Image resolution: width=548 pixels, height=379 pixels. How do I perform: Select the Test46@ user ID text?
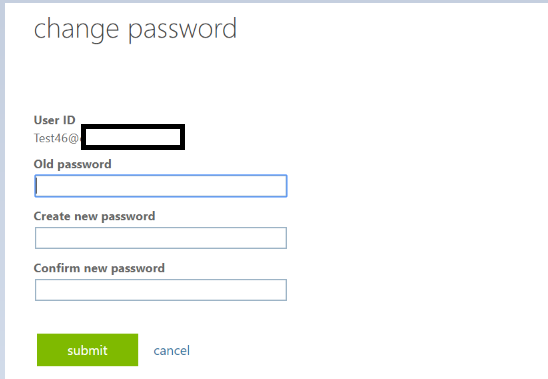[57, 138]
